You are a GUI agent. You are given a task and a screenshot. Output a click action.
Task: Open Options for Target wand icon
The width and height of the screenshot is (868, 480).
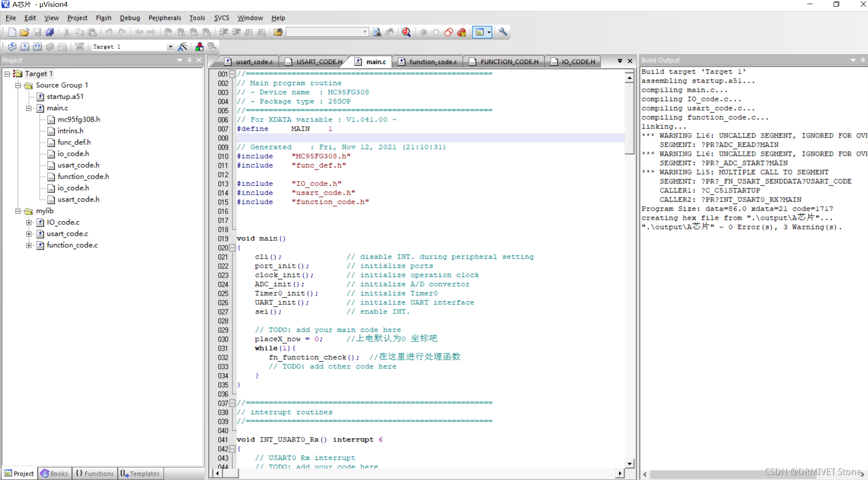[182, 47]
